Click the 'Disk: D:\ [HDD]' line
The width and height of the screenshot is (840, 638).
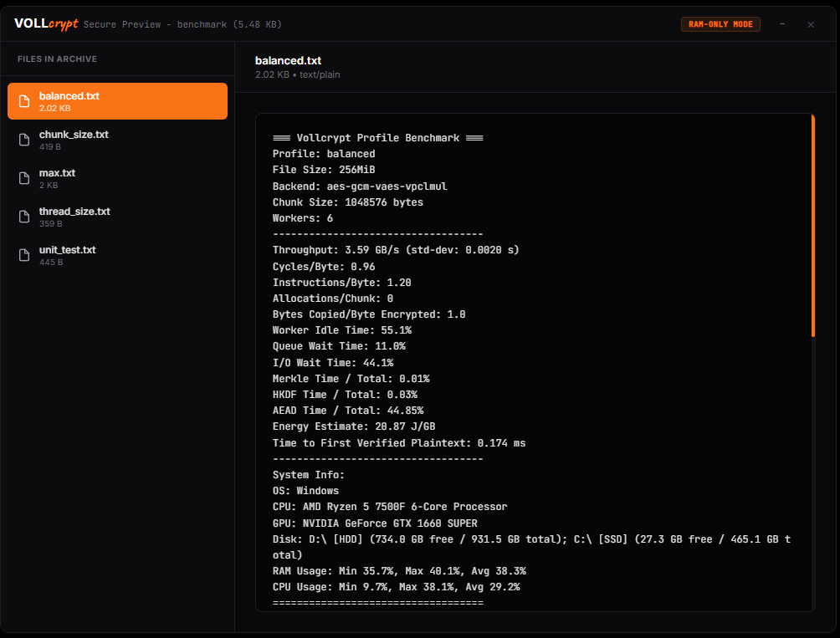pyautogui.click(x=531, y=547)
